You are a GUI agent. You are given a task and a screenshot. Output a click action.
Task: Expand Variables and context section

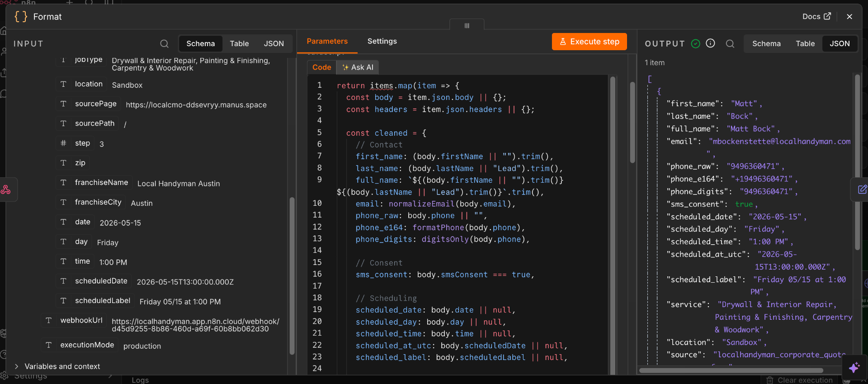(57, 366)
